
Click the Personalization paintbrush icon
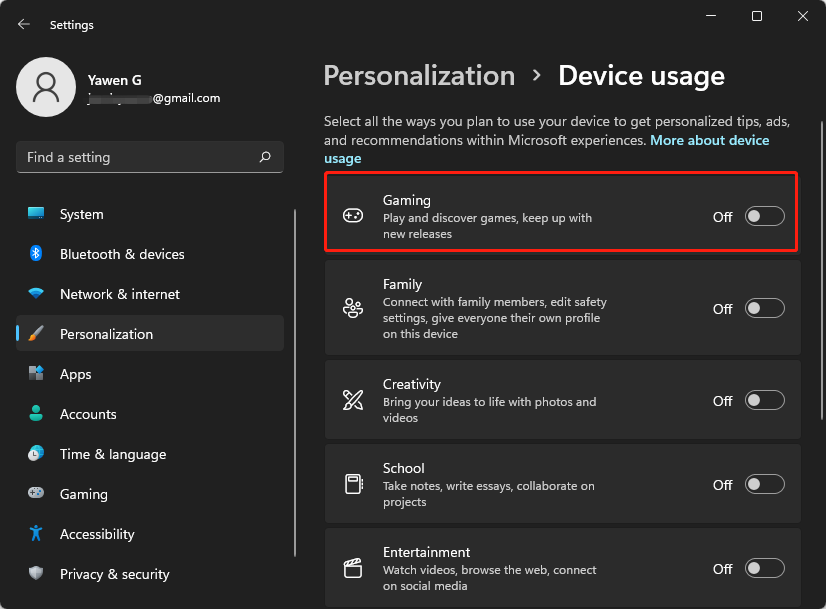click(x=36, y=333)
